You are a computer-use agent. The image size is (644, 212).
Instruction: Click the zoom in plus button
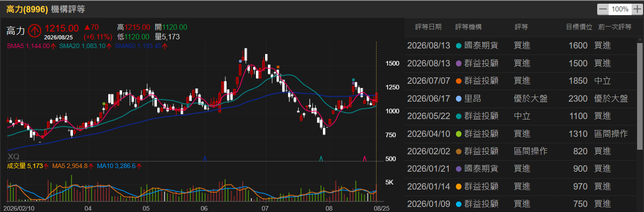[x=637, y=9]
